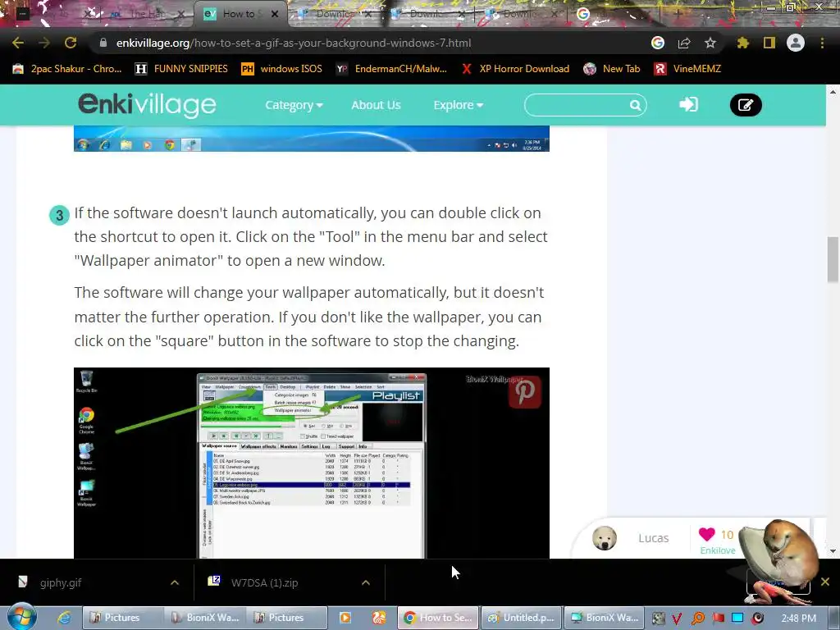
Task: Click the Pinterest save icon on screenshot
Action: pos(524,392)
